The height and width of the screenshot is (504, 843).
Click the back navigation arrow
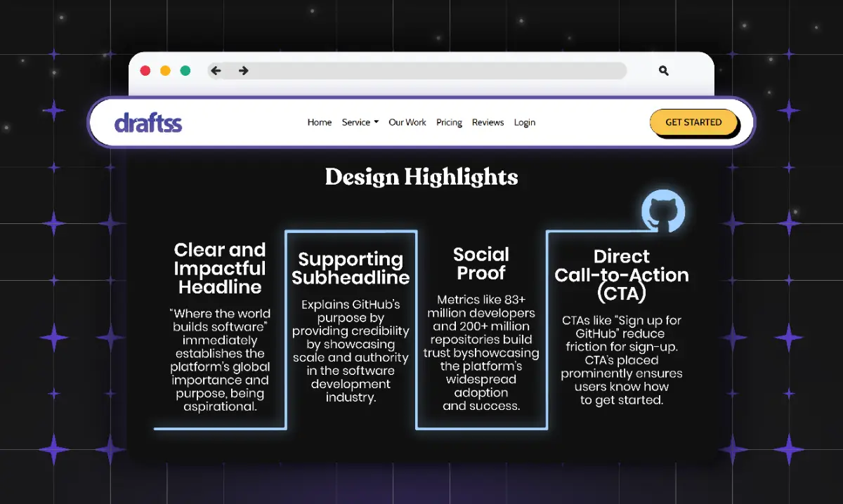click(215, 70)
